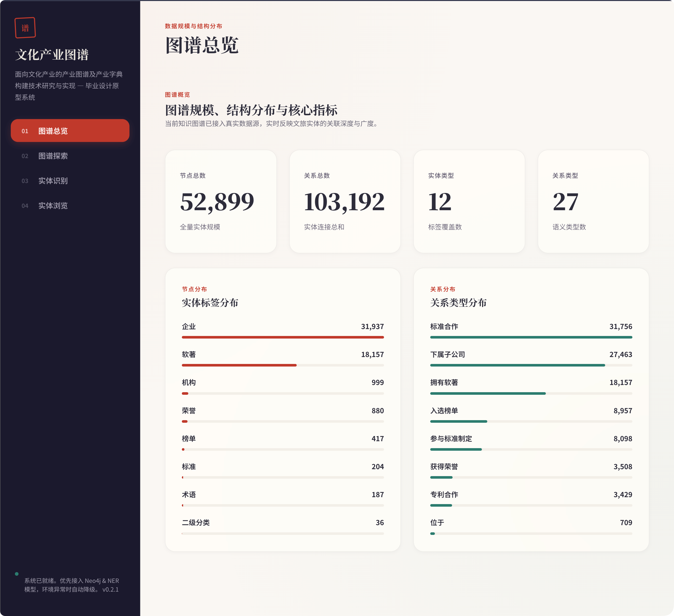Click the 下属子公司 relation bar
This screenshot has height=616, width=674.
(x=517, y=365)
